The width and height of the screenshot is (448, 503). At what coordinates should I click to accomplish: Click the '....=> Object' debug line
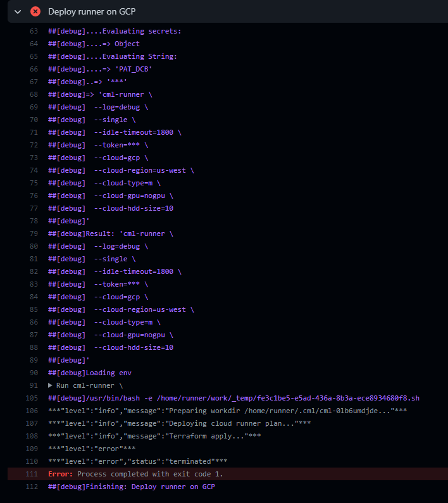point(94,44)
